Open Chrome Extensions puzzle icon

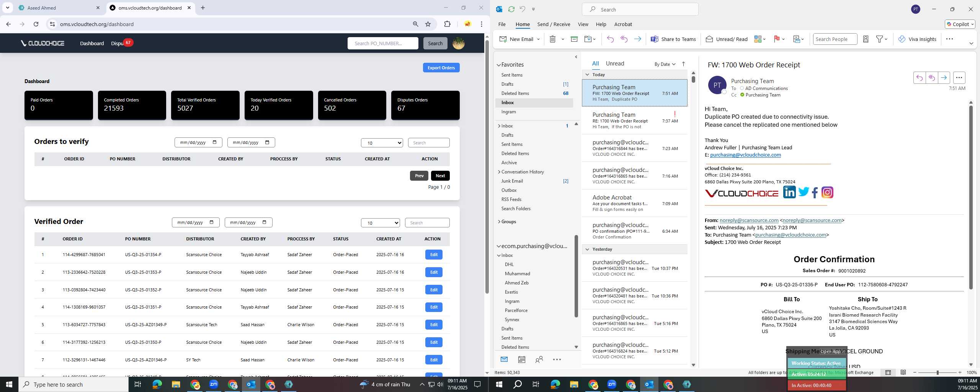point(447,24)
